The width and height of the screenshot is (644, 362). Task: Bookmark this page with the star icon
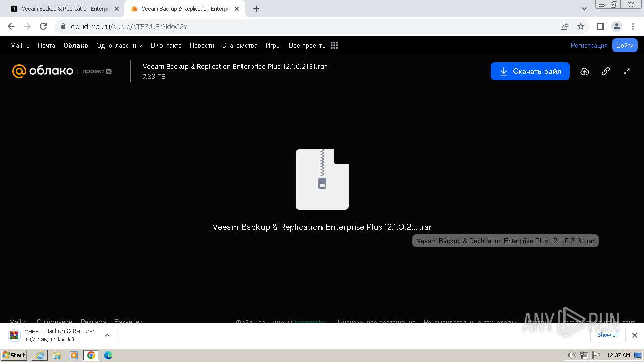coord(581,26)
